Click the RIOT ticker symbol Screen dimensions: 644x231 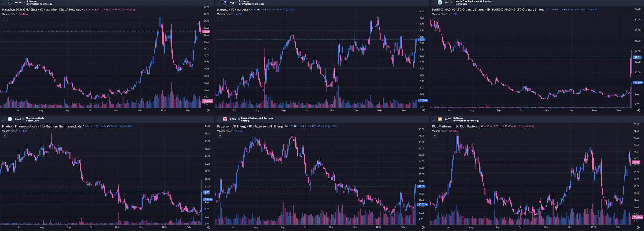[448, 119]
